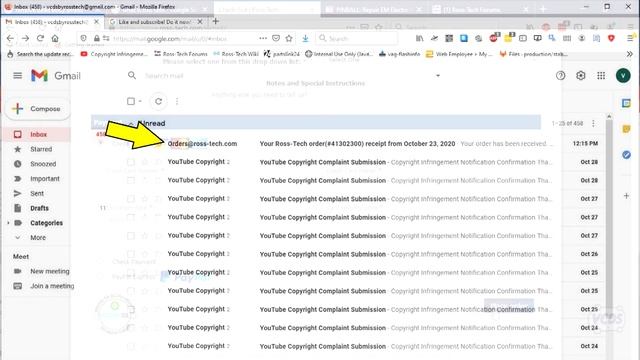The image size is (640, 360).
Task: Open Web Employee bookmark
Action: coord(459,54)
